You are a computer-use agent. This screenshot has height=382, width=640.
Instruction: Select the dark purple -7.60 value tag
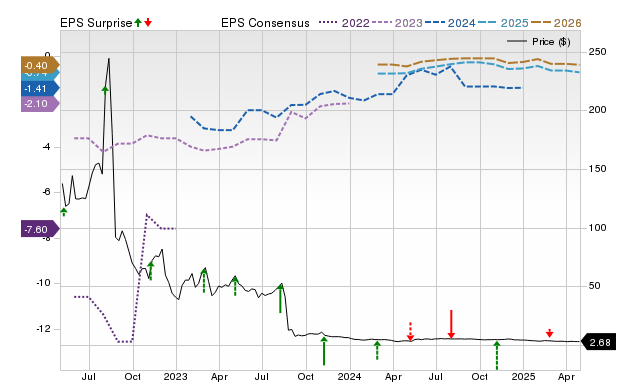tap(40, 229)
